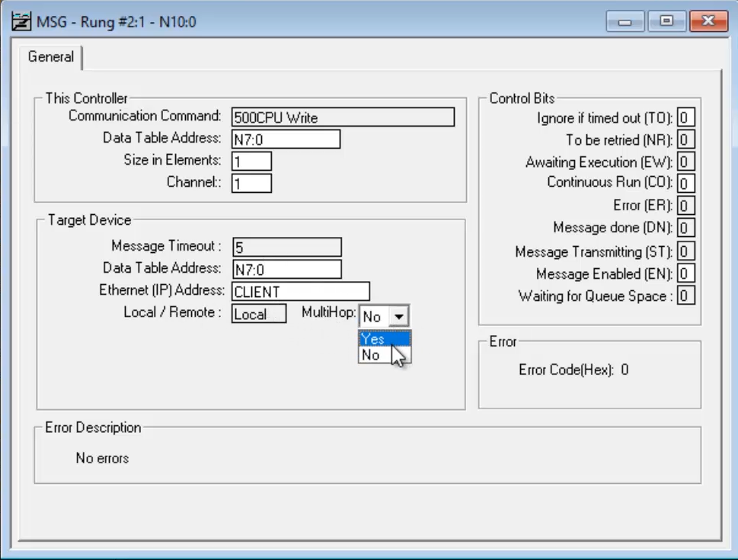Toggle To be retried (NR) bit
738x560 pixels.
(685, 140)
